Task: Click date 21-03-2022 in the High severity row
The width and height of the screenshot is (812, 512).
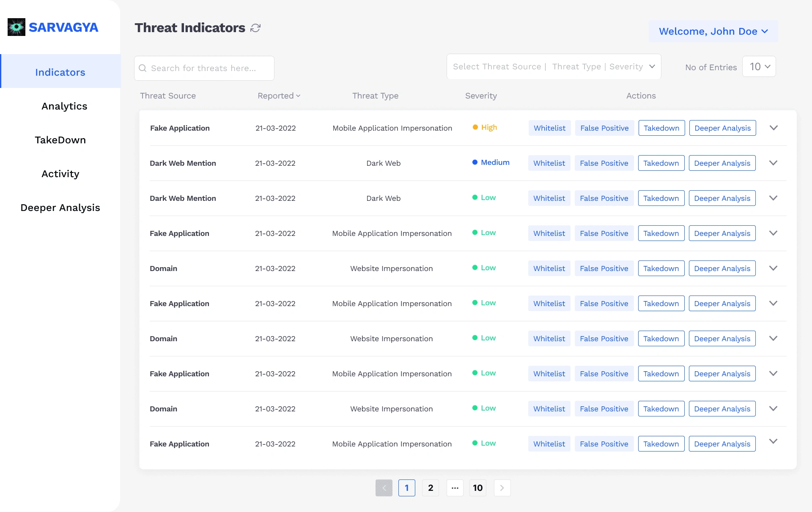Action: (276, 128)
